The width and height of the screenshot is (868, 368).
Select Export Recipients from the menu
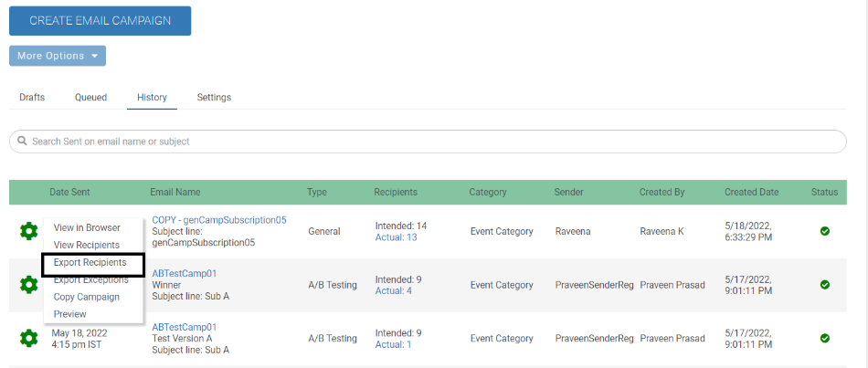(90, 263)
